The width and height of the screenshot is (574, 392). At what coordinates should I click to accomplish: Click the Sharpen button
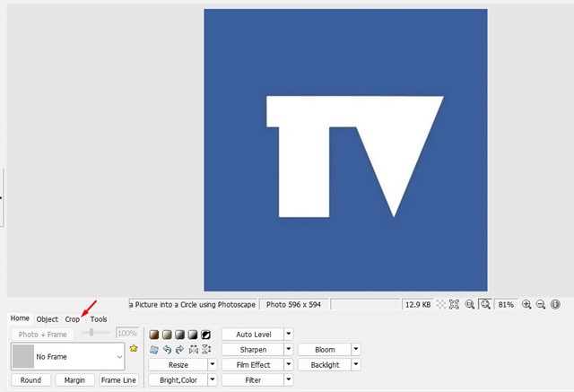pos(253,350)
